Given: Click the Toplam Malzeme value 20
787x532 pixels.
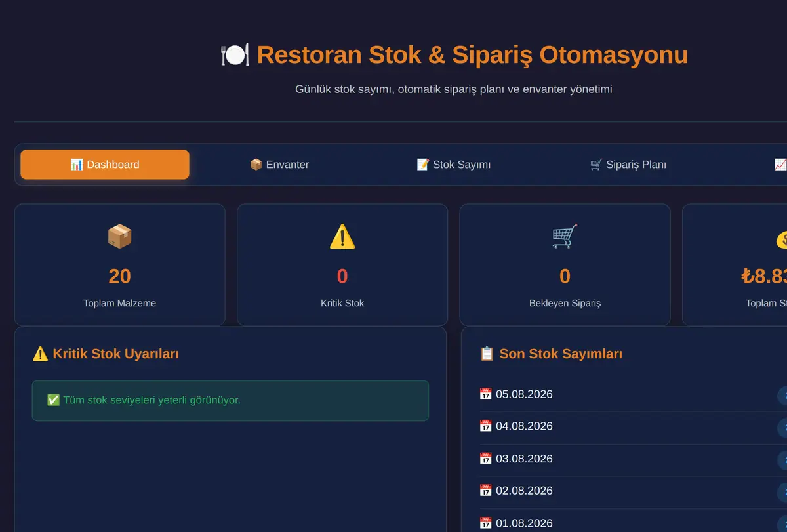Looking at the screenshot, I should pos(119,276).
